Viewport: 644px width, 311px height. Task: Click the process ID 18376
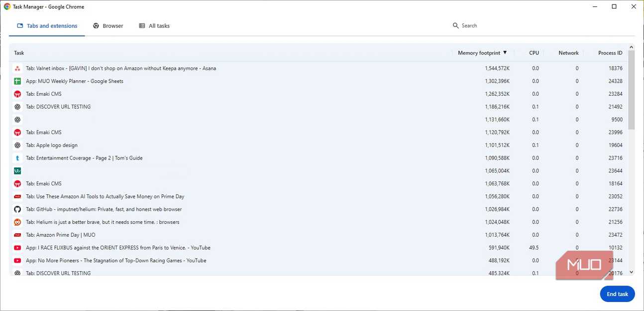tap(615, 68)
